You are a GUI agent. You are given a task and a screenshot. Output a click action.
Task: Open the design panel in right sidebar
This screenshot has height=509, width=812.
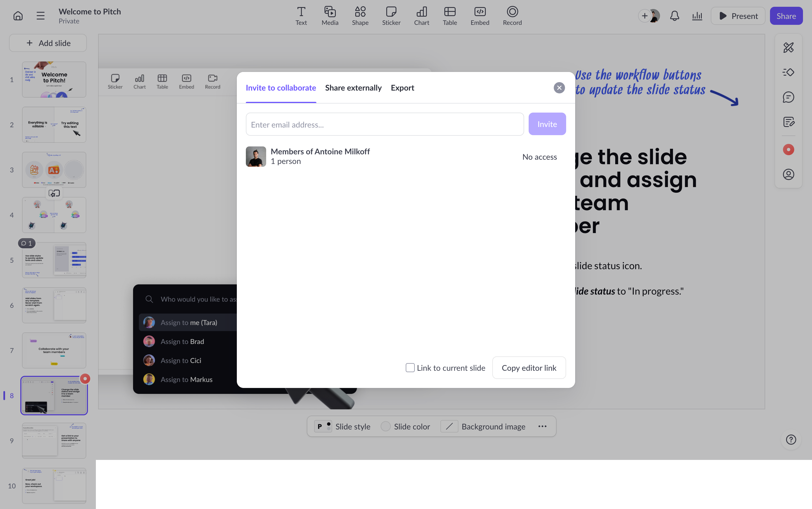(x=788, y=47)
